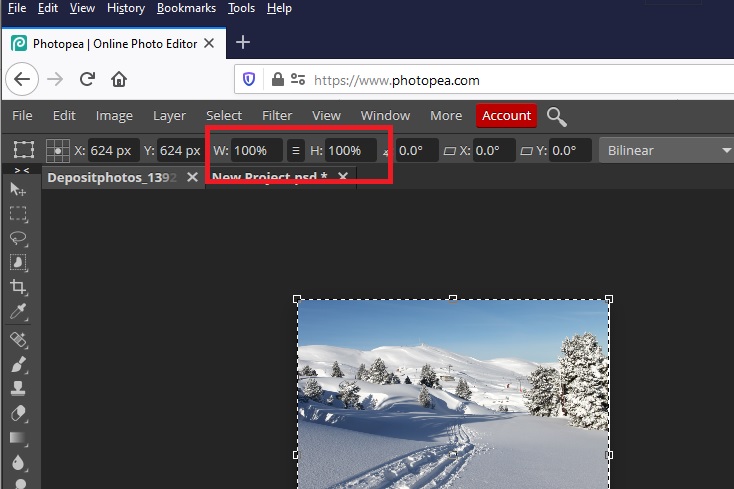Click the photopea.com address bar URL
The height and width of the screenshot is (489, 734).
(396, 80)
